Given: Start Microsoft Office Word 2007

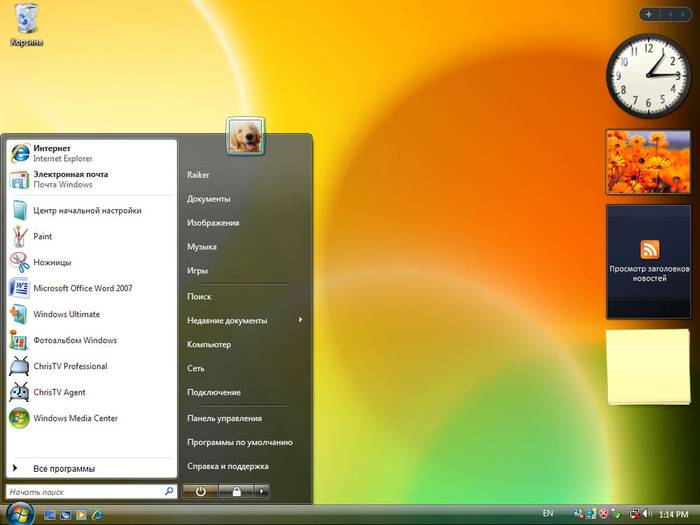Looking at the screenshot, I should pyautogui.click(x=80, y=289).
